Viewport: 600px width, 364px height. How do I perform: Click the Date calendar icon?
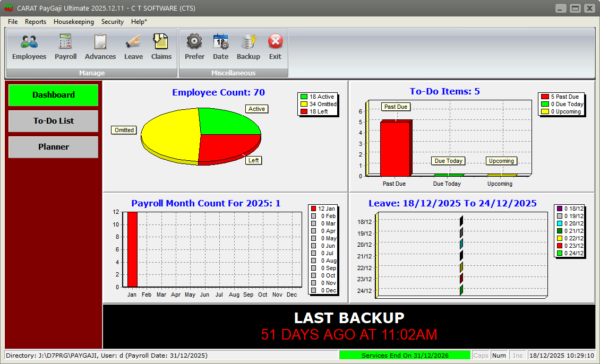[x=220, y=42]
